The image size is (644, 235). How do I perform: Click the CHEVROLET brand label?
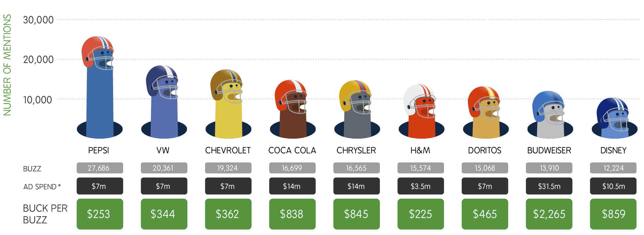click(228, 150)
